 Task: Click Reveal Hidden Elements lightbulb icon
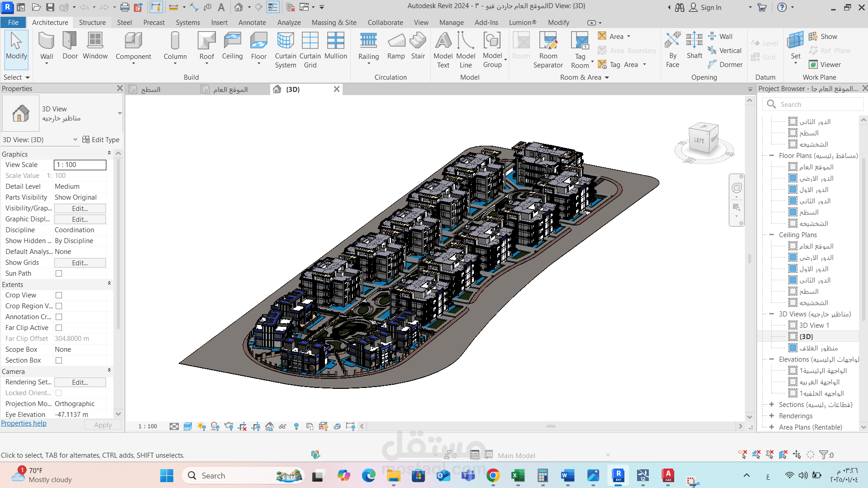click(x=296, y=426)
